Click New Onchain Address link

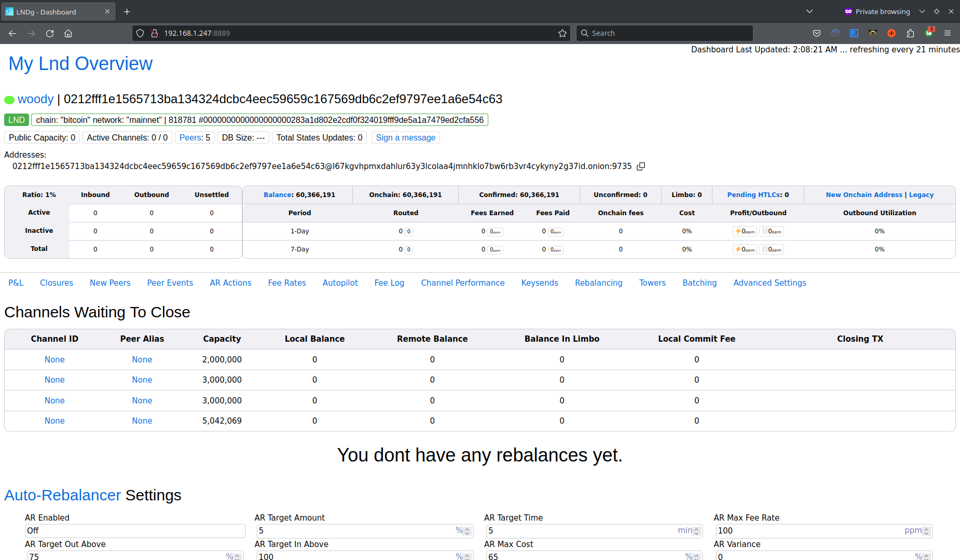pos(864,194)
